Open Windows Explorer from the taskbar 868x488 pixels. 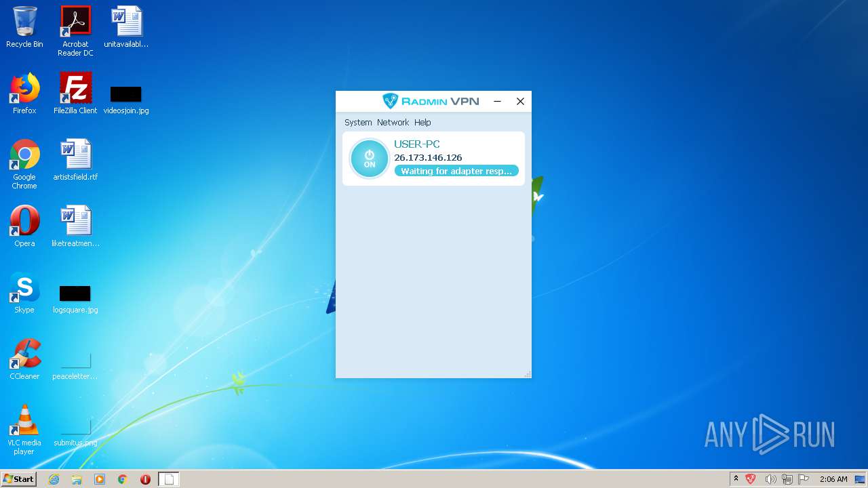tap(77, 479)
